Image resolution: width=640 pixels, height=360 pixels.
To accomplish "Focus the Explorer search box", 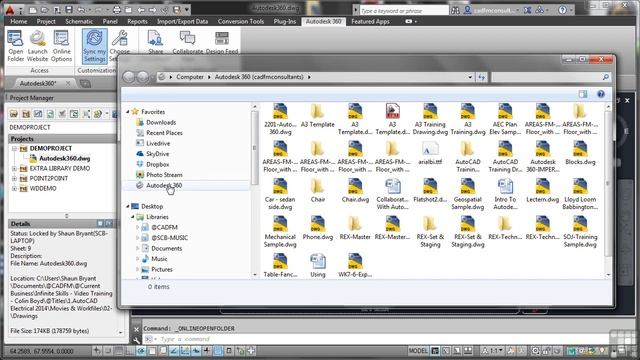I will [x=551, y=77].
